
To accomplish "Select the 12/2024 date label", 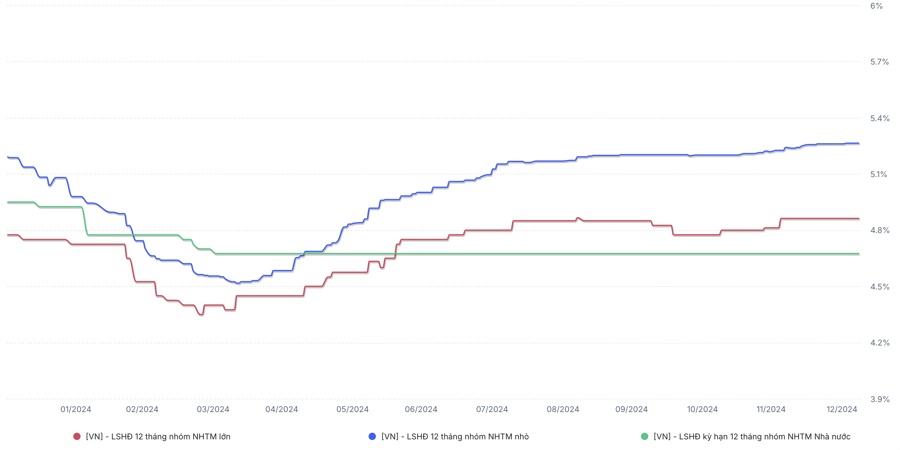I will pos(842,409).
